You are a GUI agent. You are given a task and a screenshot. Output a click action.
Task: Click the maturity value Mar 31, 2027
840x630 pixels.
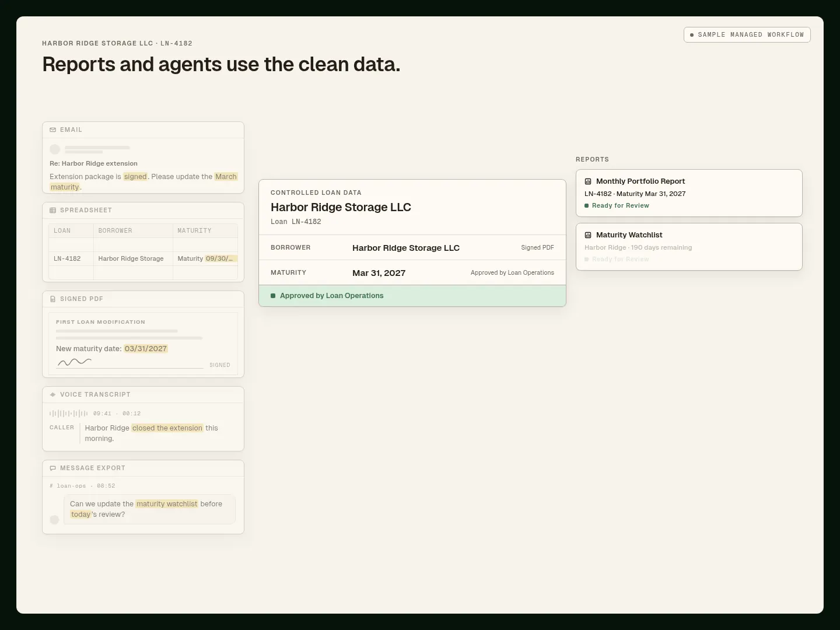point(379,273)
